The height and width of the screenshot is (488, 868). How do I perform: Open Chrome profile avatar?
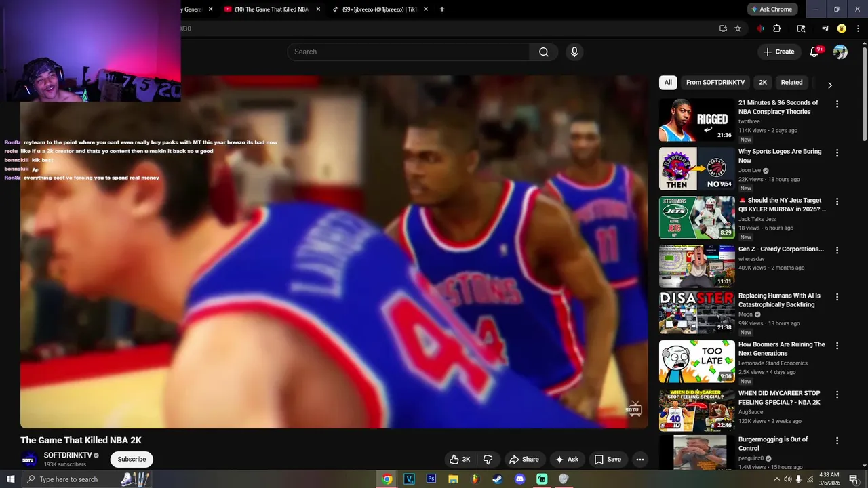click(x=842, y=28)
